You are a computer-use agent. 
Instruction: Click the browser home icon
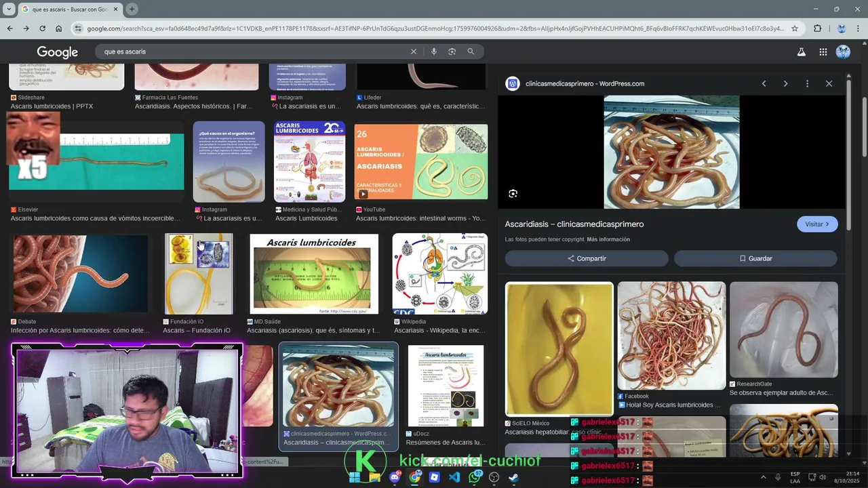pos(59,28)
